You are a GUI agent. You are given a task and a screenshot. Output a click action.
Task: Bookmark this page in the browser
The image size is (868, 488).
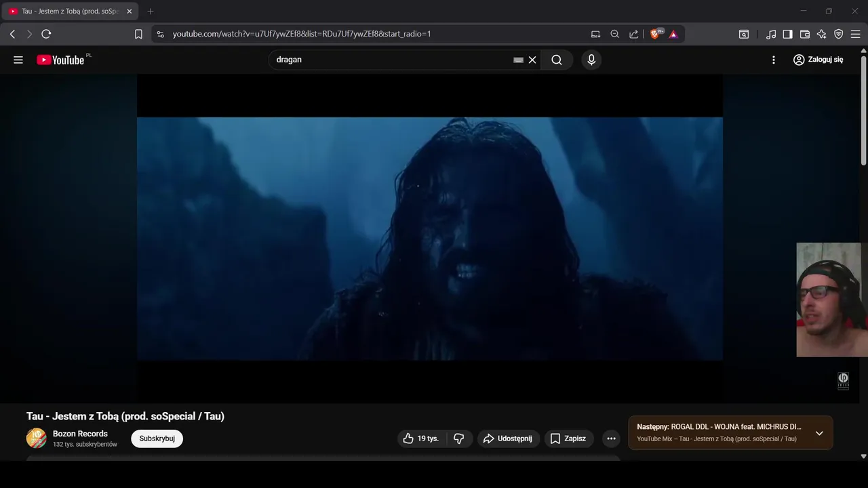pos(138,34)
